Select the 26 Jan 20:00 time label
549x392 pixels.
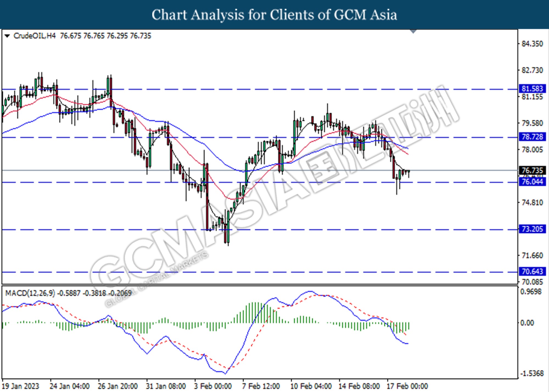click(x=118, y=386)
